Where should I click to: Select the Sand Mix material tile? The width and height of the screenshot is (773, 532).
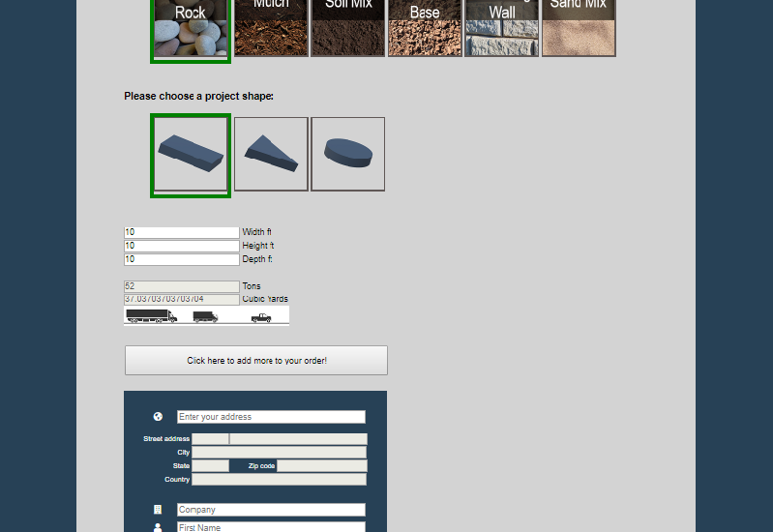pyautogui.click(x=579, y=28)
